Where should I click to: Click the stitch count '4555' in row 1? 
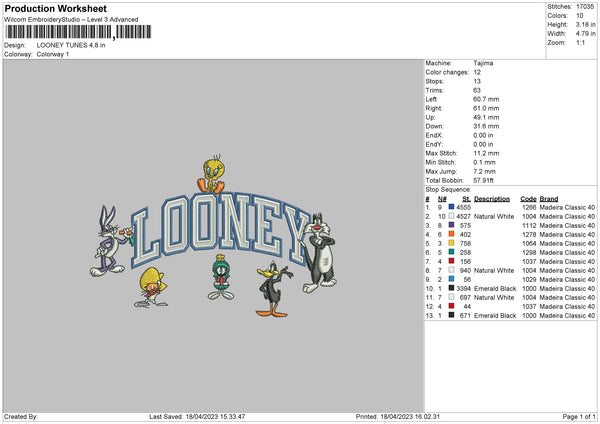[463, 207]
